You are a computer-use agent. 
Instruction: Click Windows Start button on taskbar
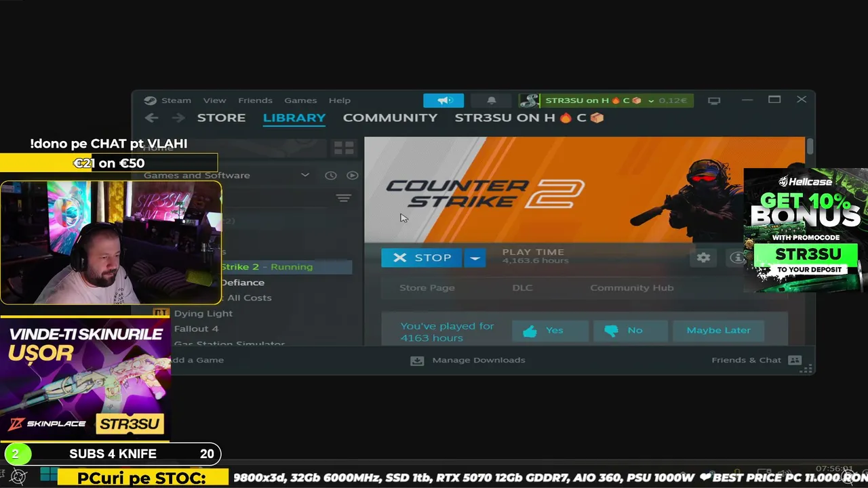(48, 475)
